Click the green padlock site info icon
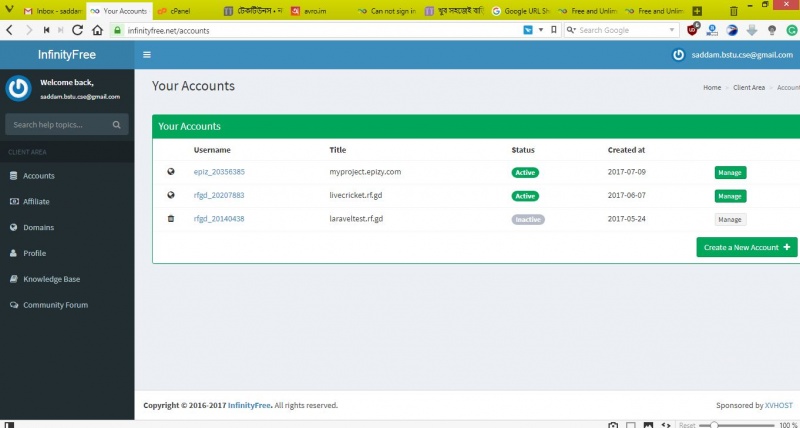 (x=118, y=30)
